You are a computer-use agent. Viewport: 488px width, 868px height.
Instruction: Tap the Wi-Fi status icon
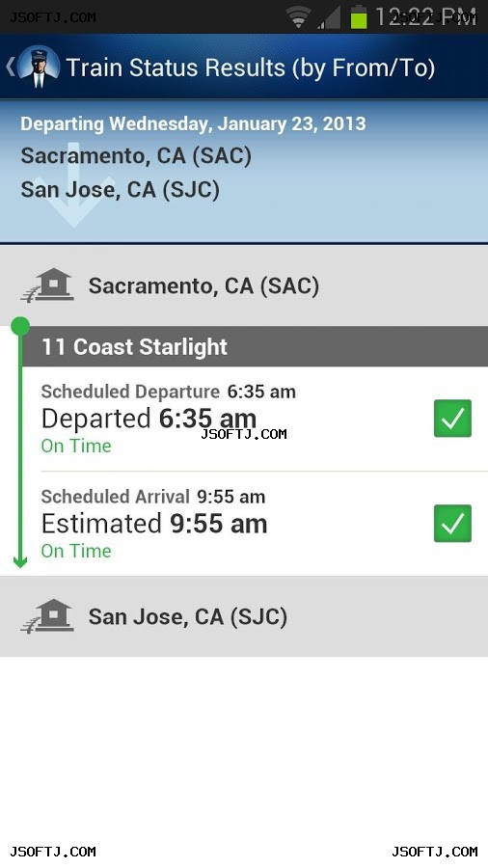click(x=298, y=17)
